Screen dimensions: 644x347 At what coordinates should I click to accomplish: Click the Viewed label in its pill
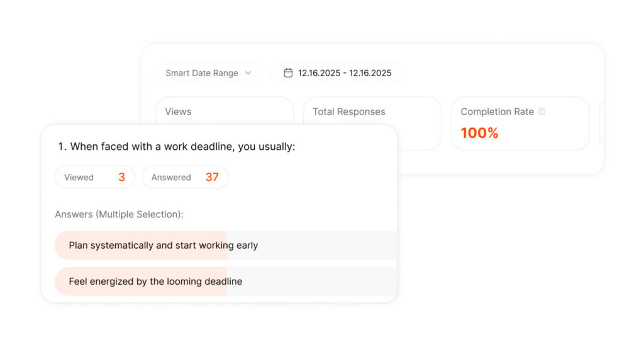(79, 178)
